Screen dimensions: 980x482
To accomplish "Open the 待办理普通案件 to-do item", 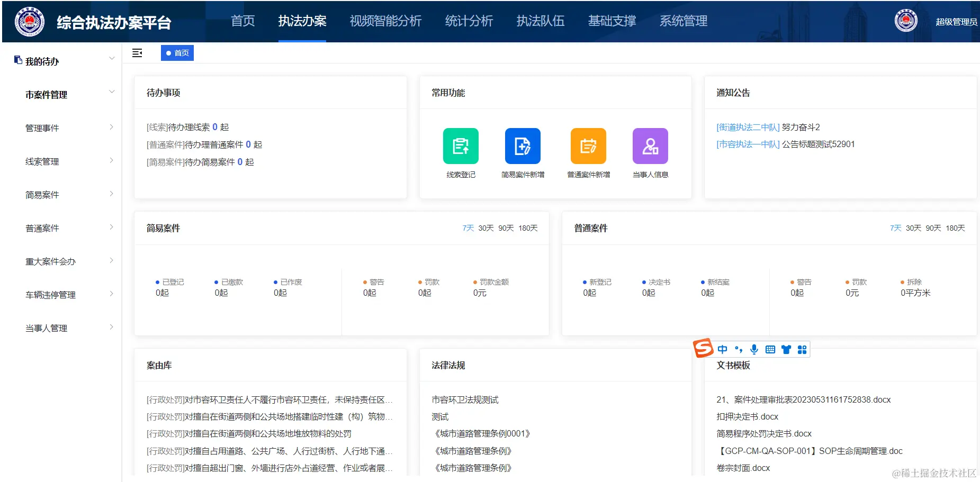I will click(x=204, y=144).
